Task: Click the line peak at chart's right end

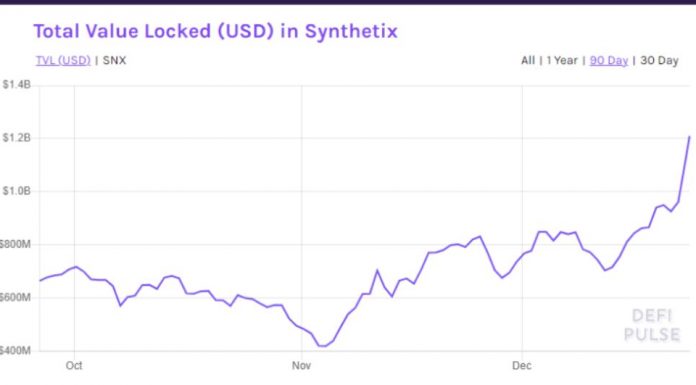Action: 689,137
